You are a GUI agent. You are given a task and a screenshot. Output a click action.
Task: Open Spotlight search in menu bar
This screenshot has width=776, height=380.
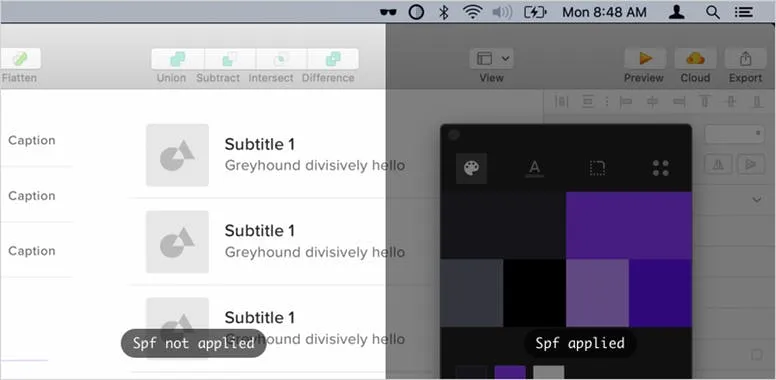pos(713,12)
